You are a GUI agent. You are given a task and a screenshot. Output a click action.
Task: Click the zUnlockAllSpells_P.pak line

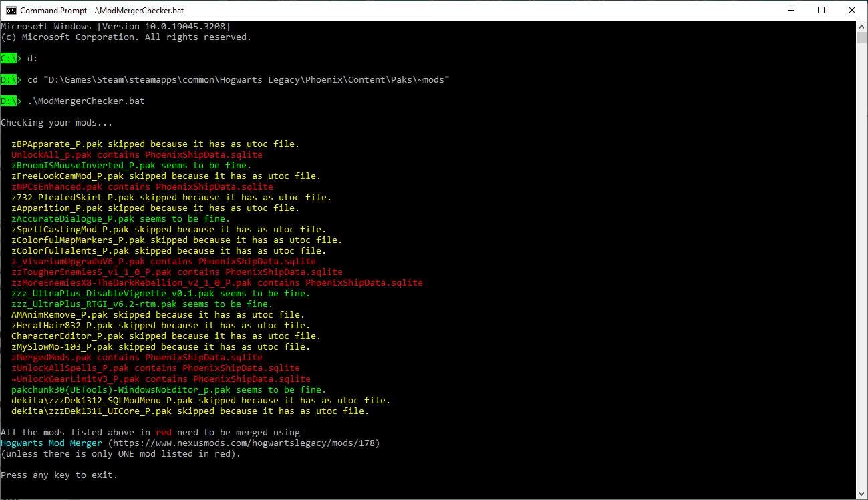[x=156, y=368]
